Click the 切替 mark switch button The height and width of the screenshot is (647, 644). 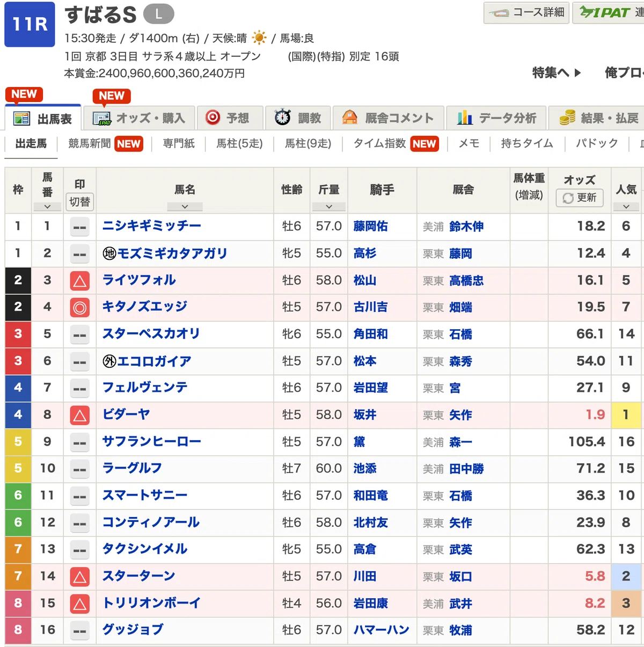point(79,202)
